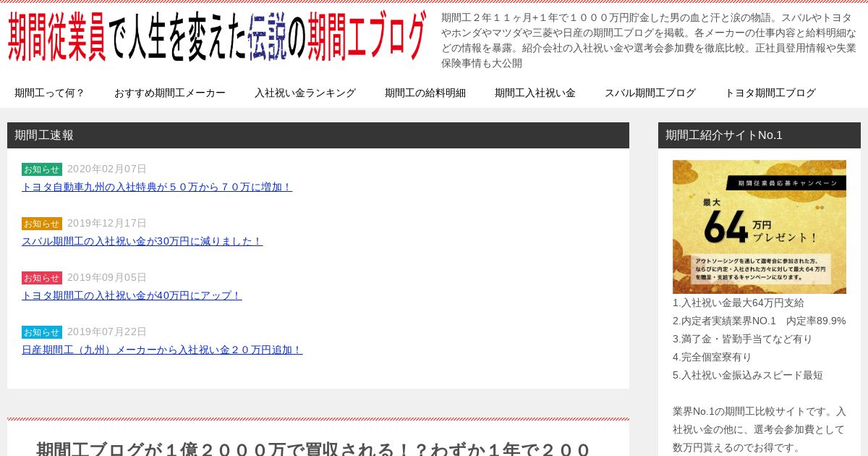Click the date text 2019年12月17日
Screen dimensions: 868x456
(107, 223)
